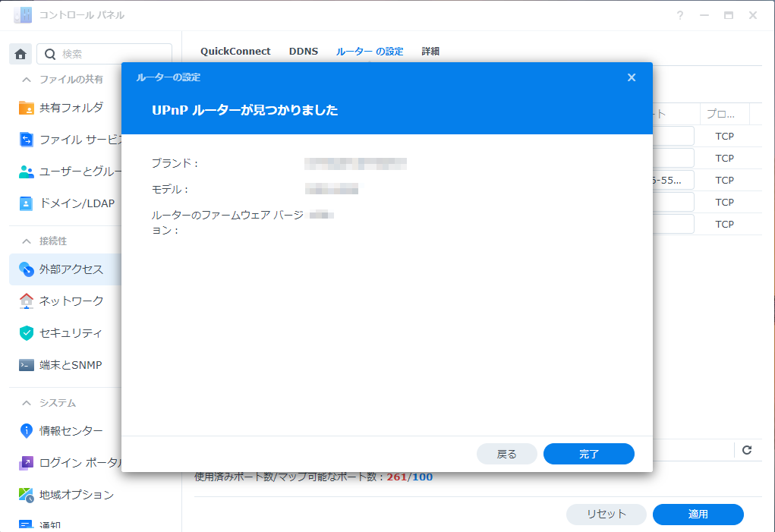775x532 pixels.
Task: Open User & Group (ユーザーとグループ) icon
Action: point(27,172)
